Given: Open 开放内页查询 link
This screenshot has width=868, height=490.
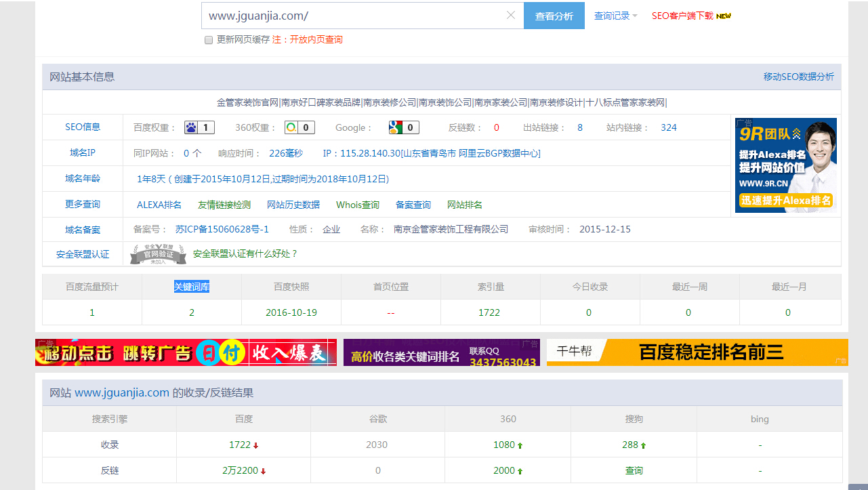Looking at the screenshot, I should [316, 39].
